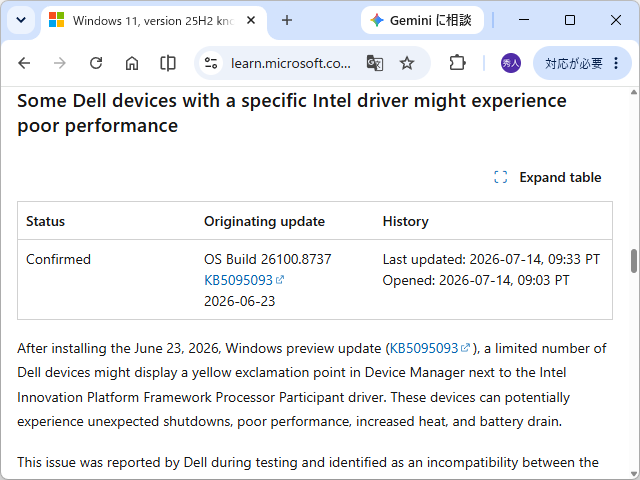Bookmark this page with star icon
Viewport: 640px width, 480px height.
(x=407, y=63)
